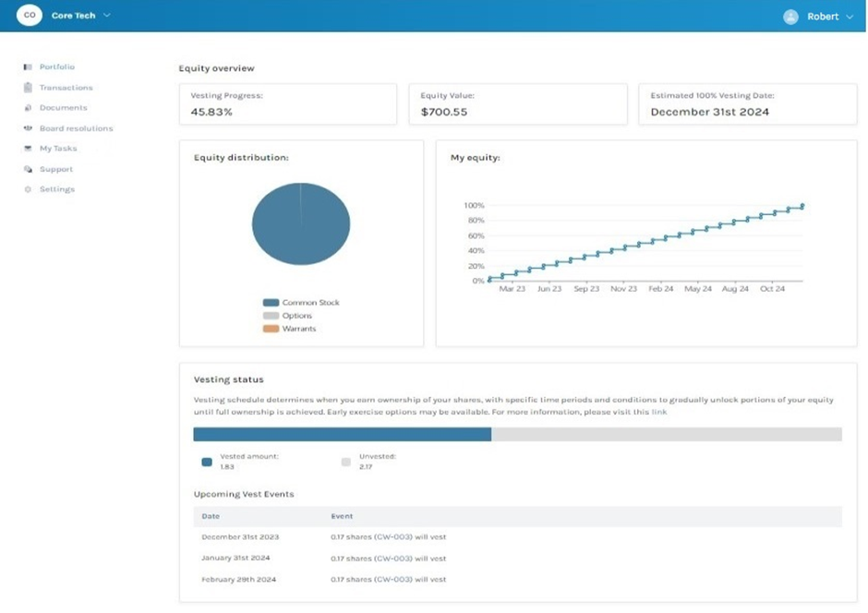Click the Settings gear icon
The height and width of the screenshot is (613, 868).
coord(28,189)
